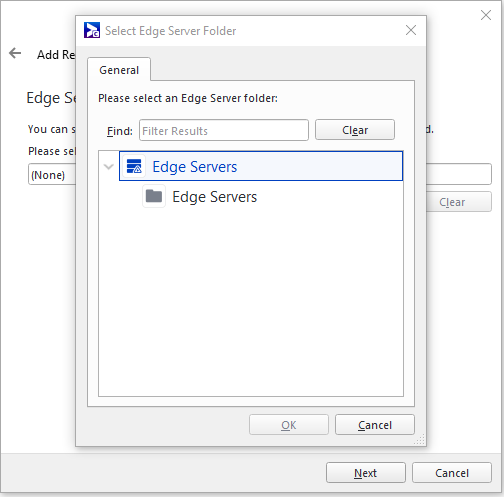Screen dimensions: 504x497
Task: Click the back arrow beside Add Re
Action: (15, 53)
